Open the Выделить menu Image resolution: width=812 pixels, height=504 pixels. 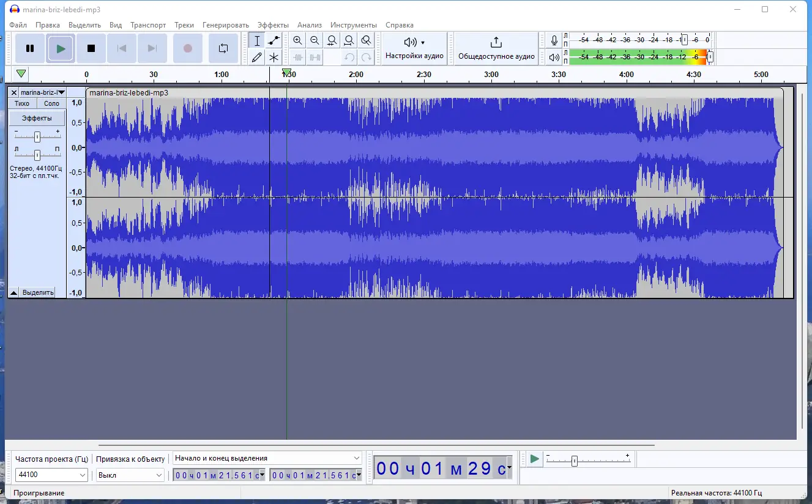(84, 25)
